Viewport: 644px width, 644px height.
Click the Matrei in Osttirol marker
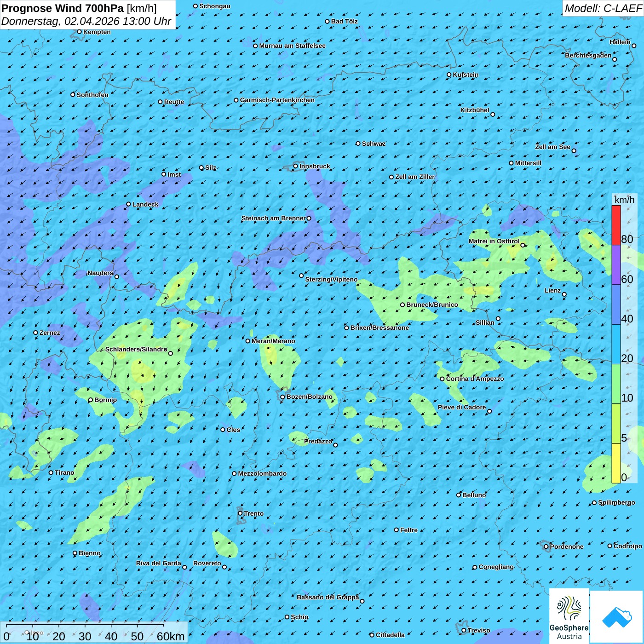click(x=523, y=245)
